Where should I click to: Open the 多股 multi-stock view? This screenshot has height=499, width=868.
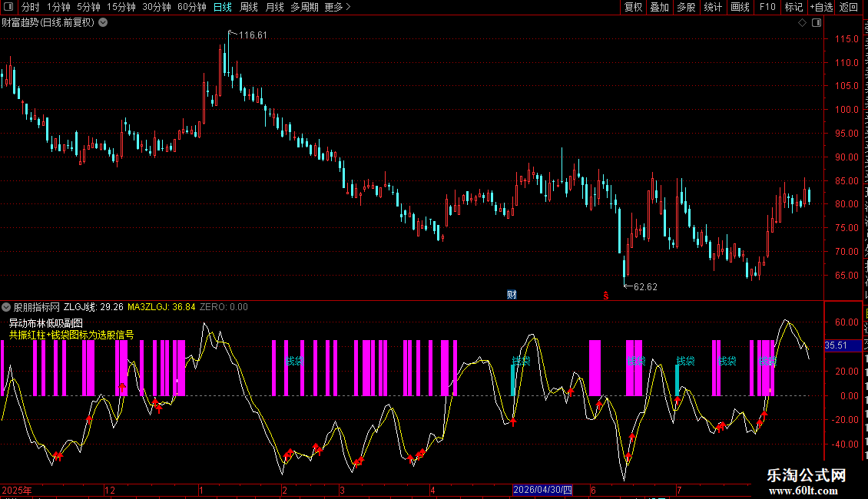[x=686, y=7]
